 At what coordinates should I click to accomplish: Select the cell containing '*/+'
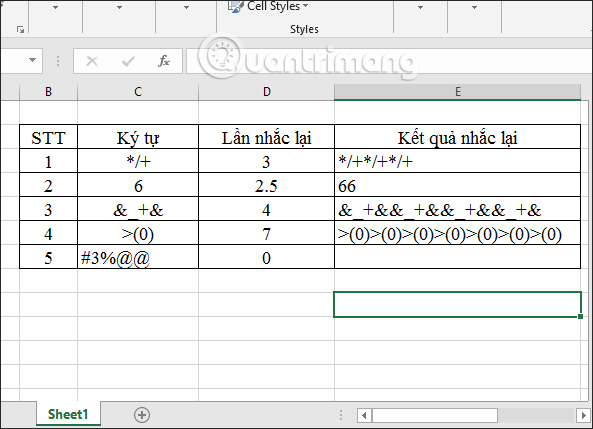point(138,161)
